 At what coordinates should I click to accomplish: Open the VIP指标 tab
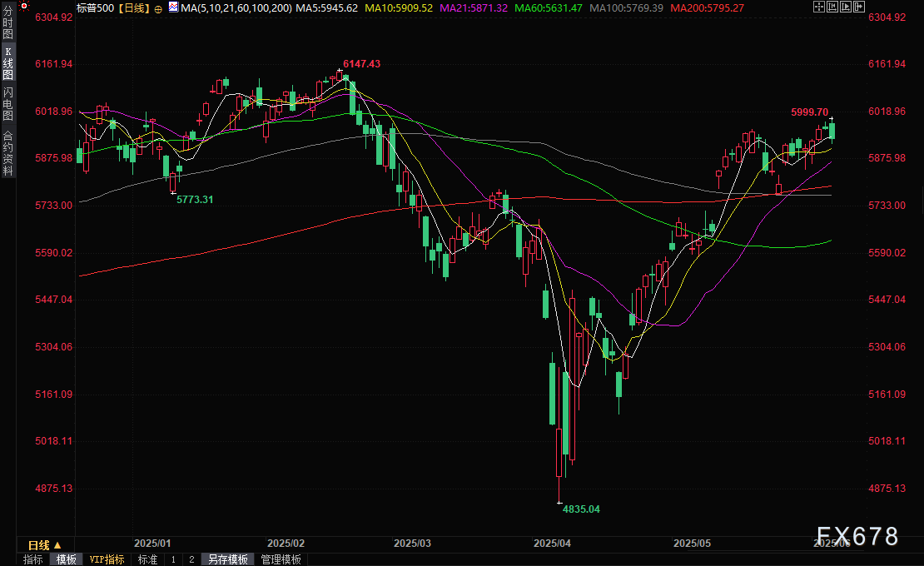[107, 559]
